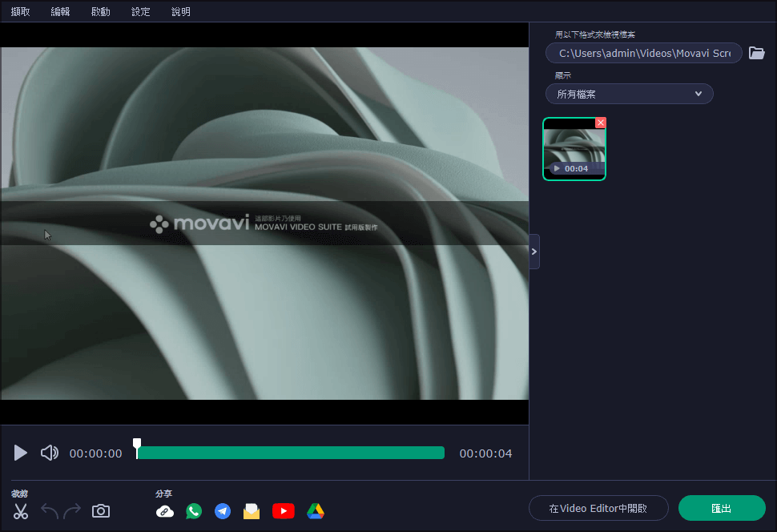The image size is (777, 532).
Task: Mute the audio with speaker icon
Action: [x=50, y=453]
